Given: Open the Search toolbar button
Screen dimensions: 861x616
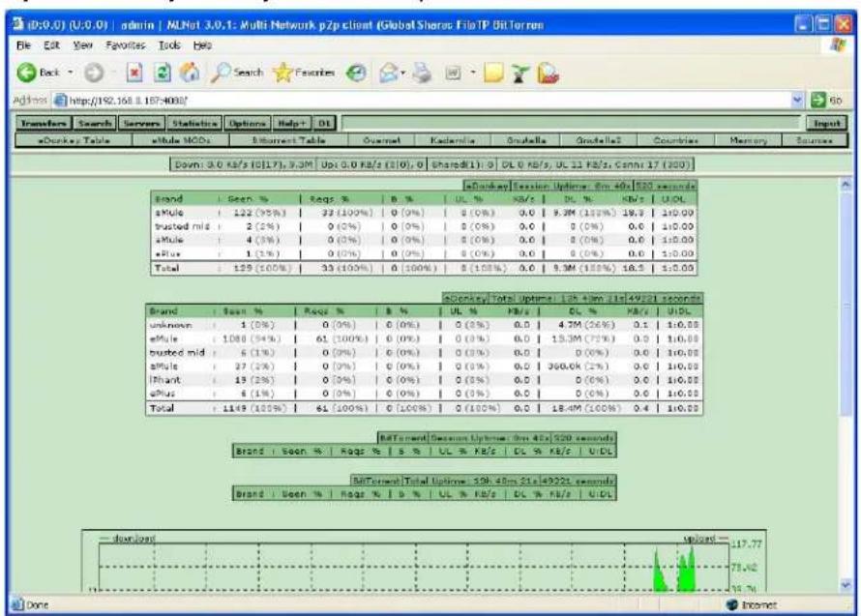Looking at the screenshot, I should (x=237, y=73).
